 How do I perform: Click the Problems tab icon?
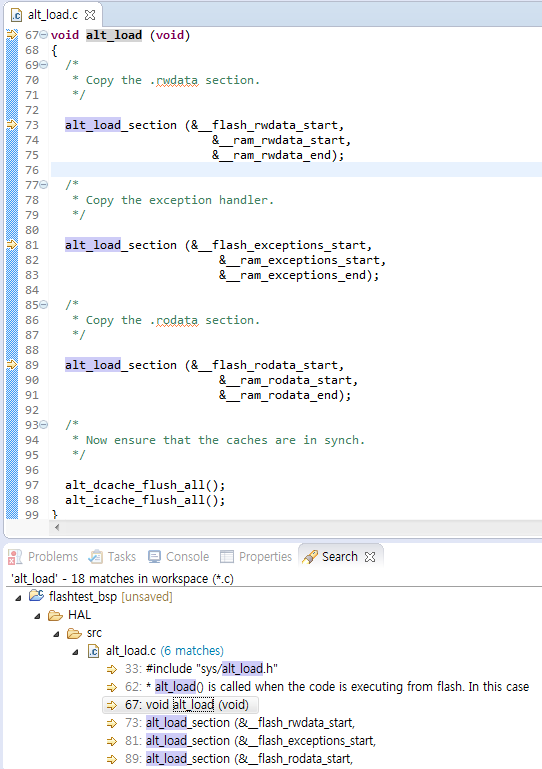[x=15, y=557]
